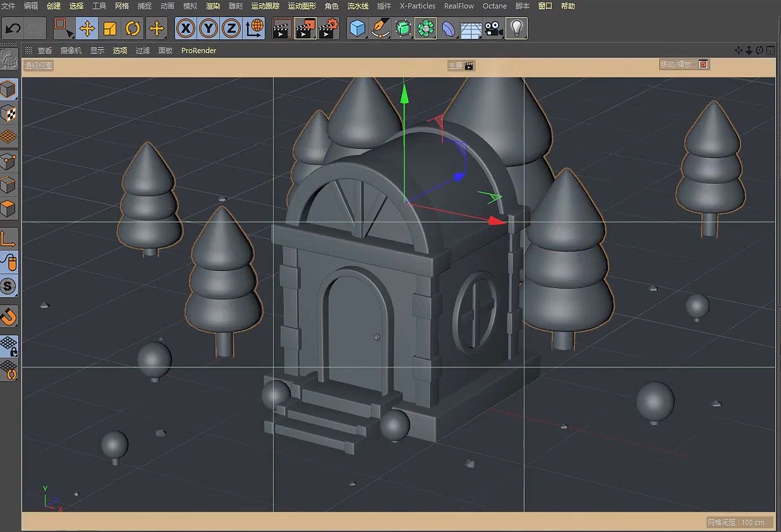
Task: Click the 移动/缩放... label
Action: [678, 64]
